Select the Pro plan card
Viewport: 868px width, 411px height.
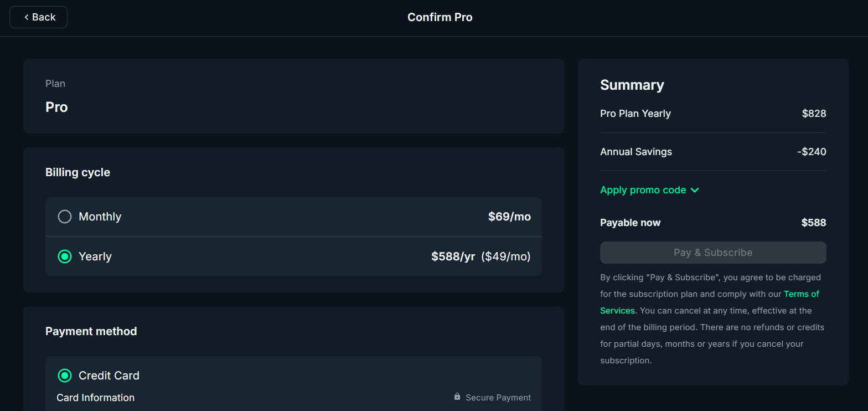293,96
